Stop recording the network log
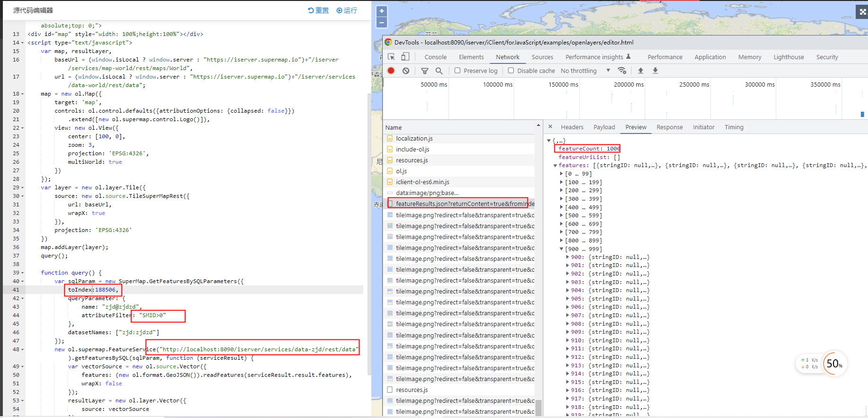868x418 pixels. click(x=391, y=71)
